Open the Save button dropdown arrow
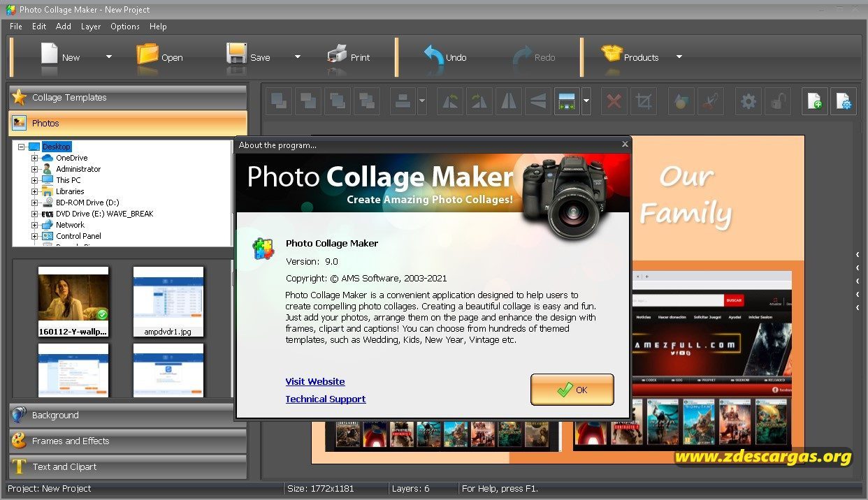 pyautogui.click(x=297, y=57)
